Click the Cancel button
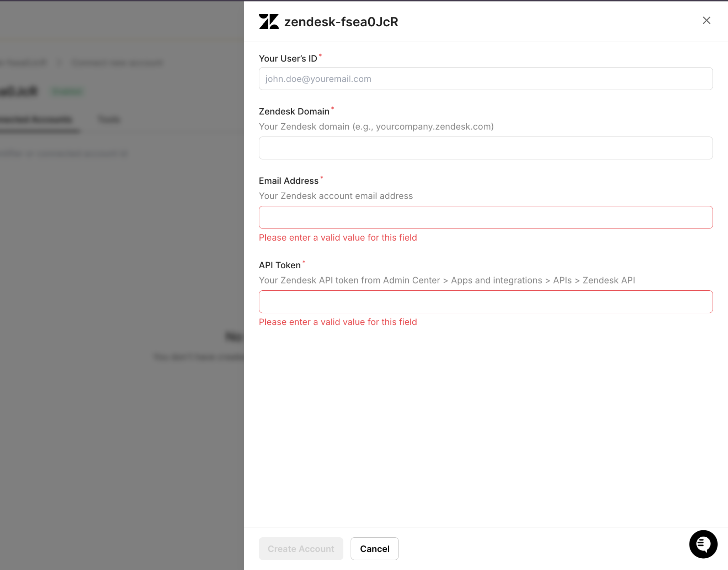The width and height of the screenshot is (728, 570). (x=374, y=548)
